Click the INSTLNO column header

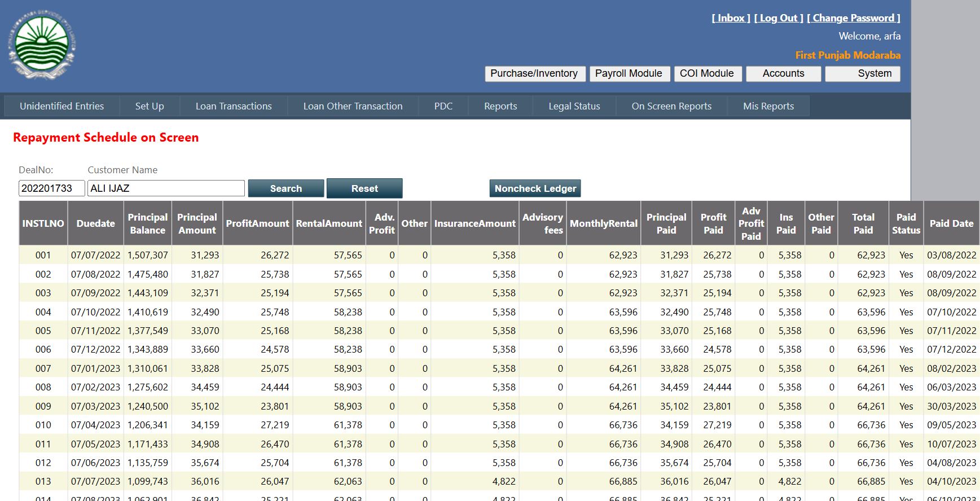tap(43, 223)
